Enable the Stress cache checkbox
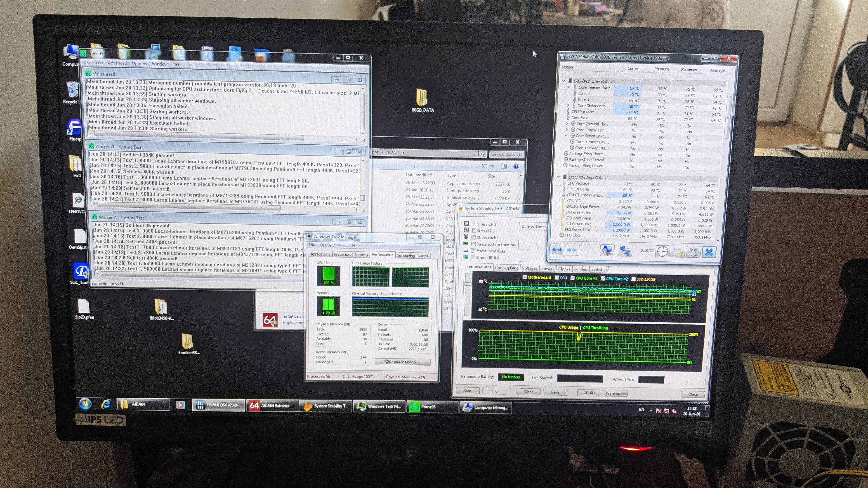The height and width of the screenshot is (488, 868). 473,237
